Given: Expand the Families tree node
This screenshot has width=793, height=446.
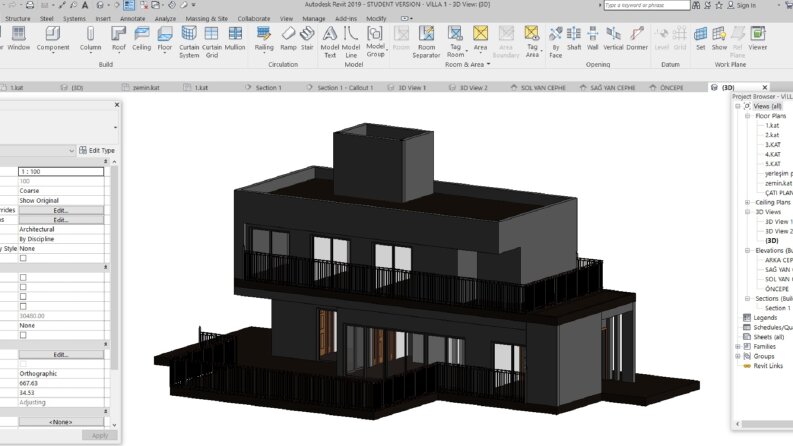Looking at the screenshot, I should click(x=738, y=346).
